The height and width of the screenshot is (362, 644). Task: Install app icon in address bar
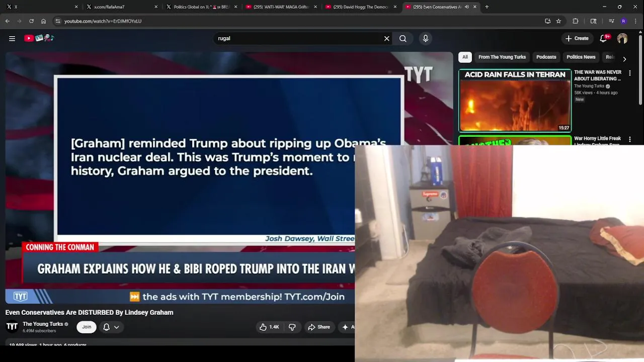click(x=547, y=21)
